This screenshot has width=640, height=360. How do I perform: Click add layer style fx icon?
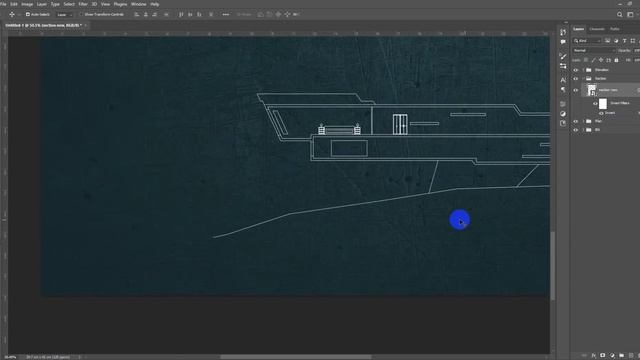[x=593, y=356]
